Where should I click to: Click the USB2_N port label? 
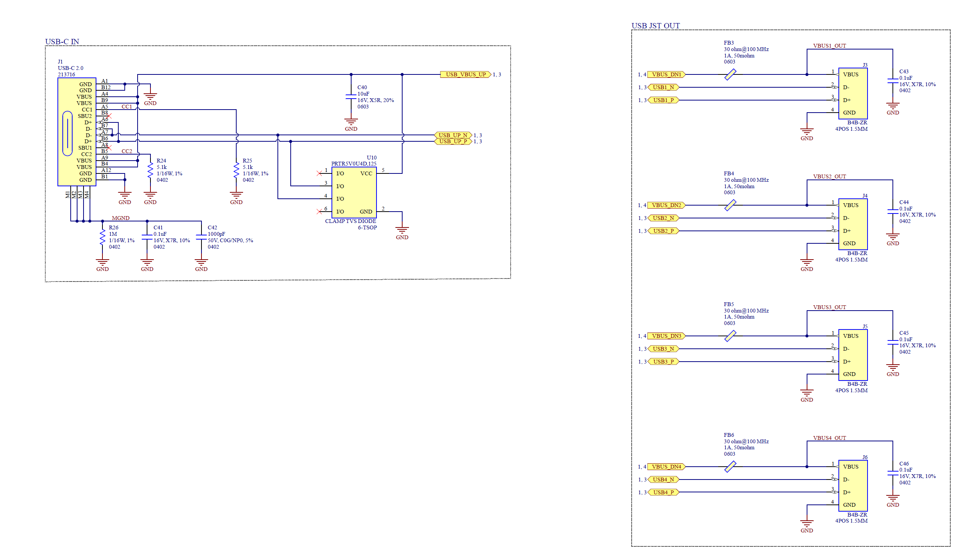[663, 218]
